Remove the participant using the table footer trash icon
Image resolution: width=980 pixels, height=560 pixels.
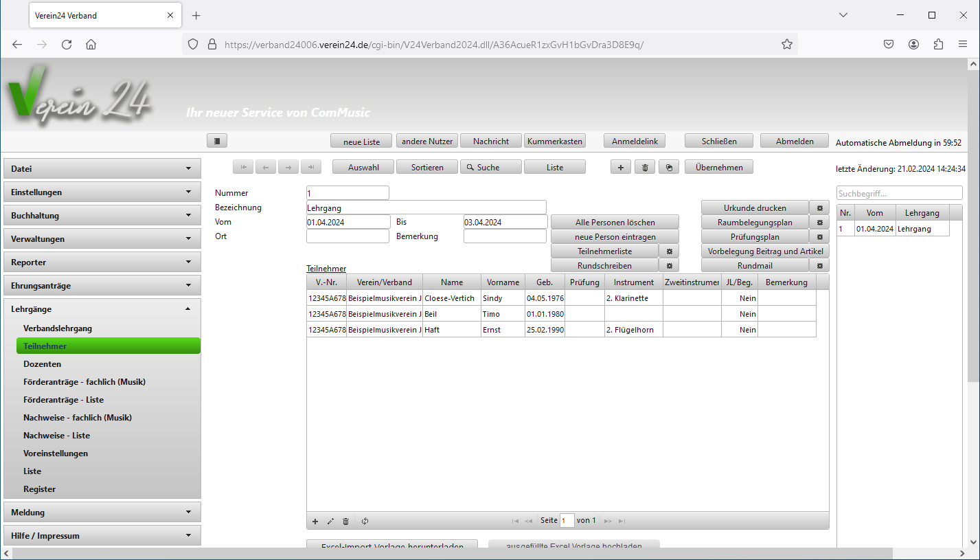click(x=345, y=521)
